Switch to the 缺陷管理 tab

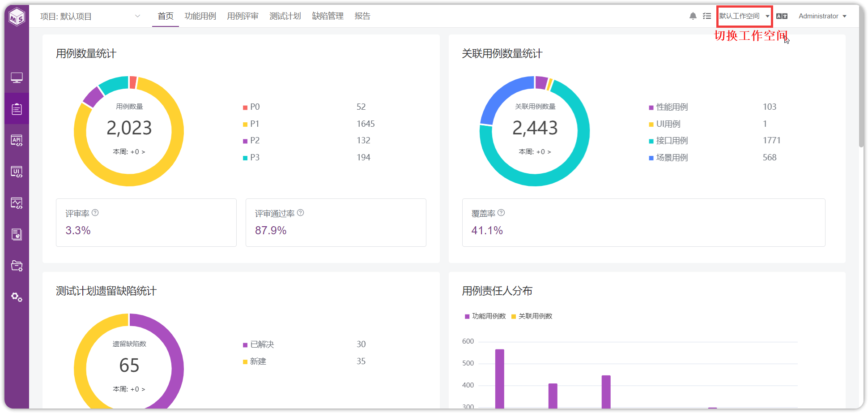[x=328, y=16]
